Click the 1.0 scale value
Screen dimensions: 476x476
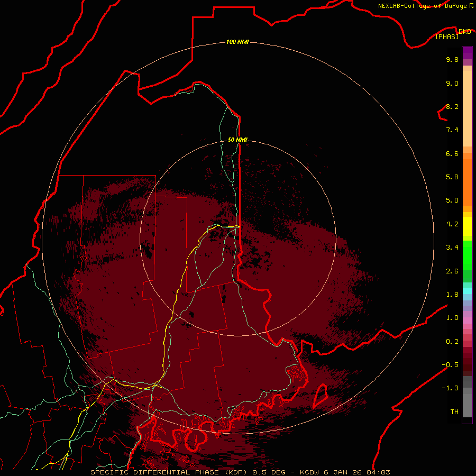tap(452, 318)
